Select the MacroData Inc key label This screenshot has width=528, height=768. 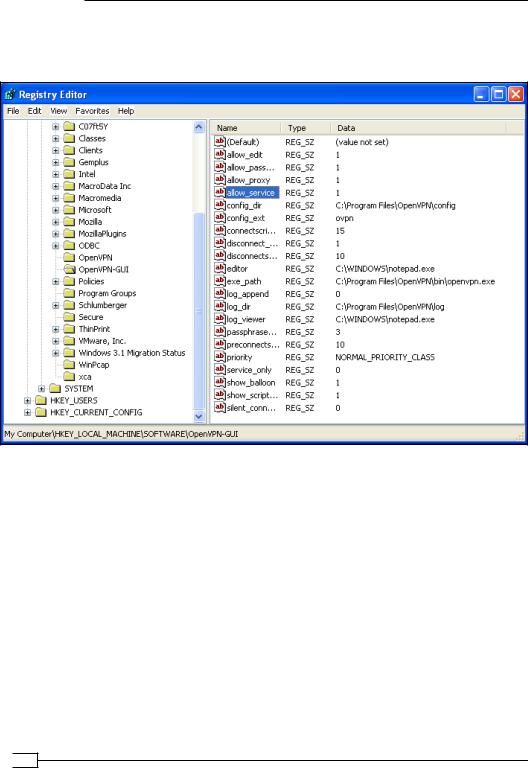(x=104, y=186)
